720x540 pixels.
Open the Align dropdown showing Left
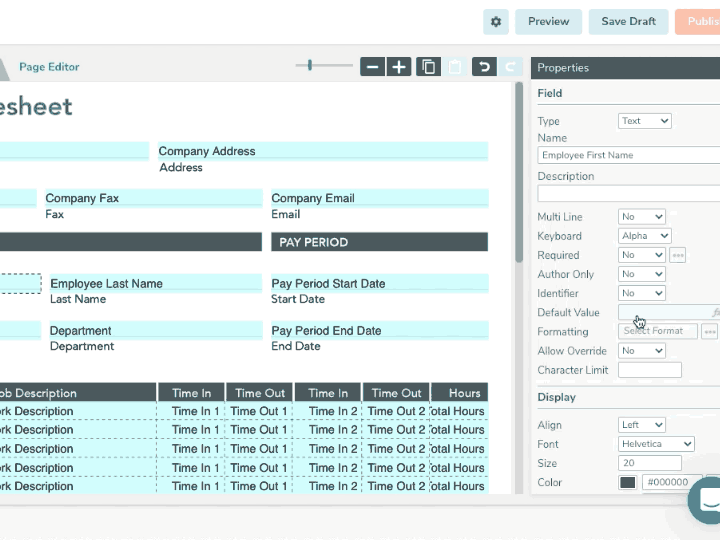coord(641,425)
